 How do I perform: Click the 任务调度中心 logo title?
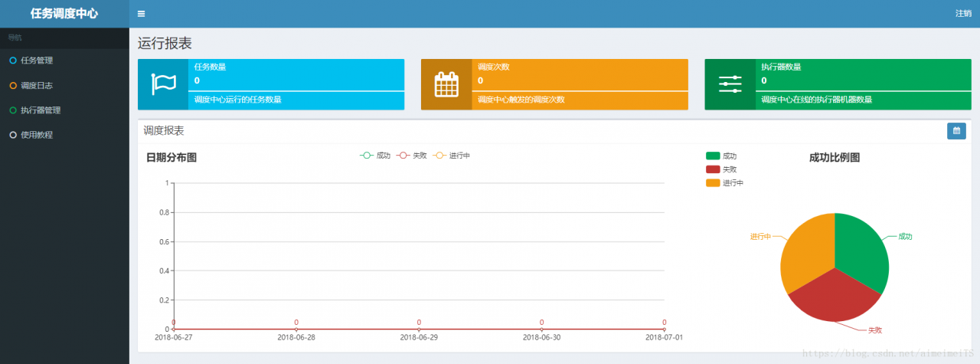[64, 14]
